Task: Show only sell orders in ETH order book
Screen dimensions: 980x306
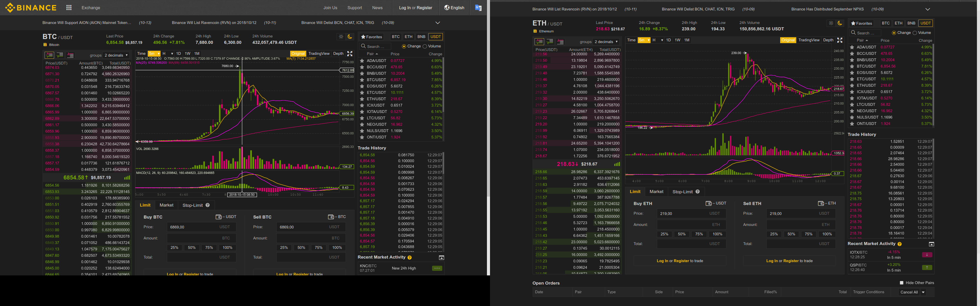Action: (x=560, y=42)
